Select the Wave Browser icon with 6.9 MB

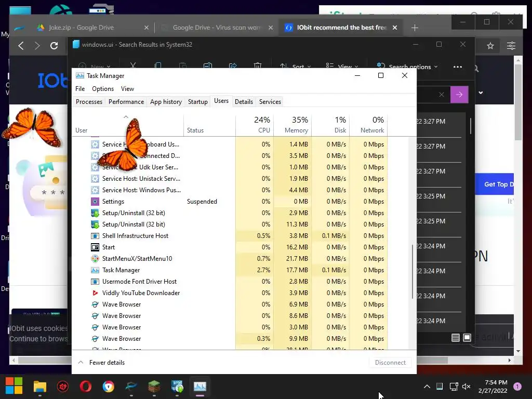[95, 304]
